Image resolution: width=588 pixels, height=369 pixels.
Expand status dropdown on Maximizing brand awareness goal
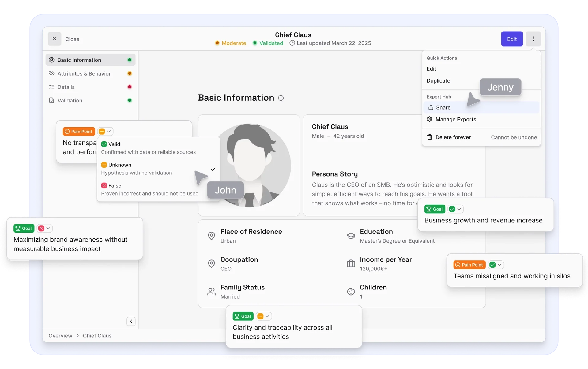(45, 228)
